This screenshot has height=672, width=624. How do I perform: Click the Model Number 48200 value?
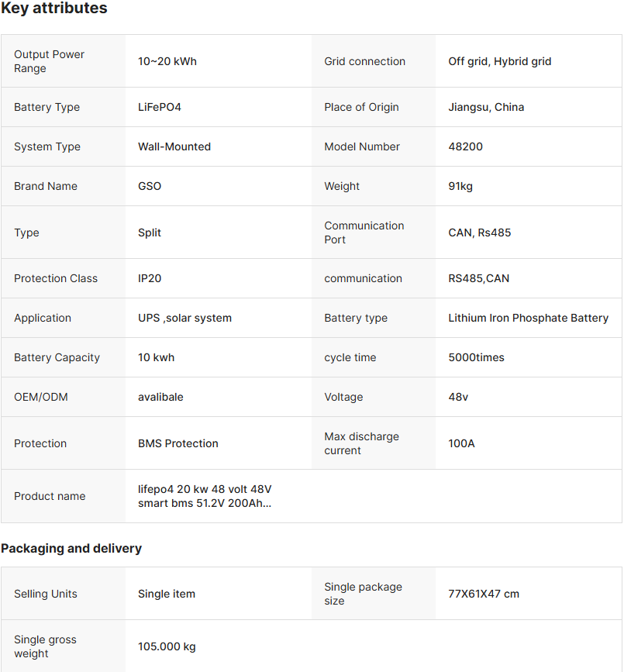[x=466, y=146]
